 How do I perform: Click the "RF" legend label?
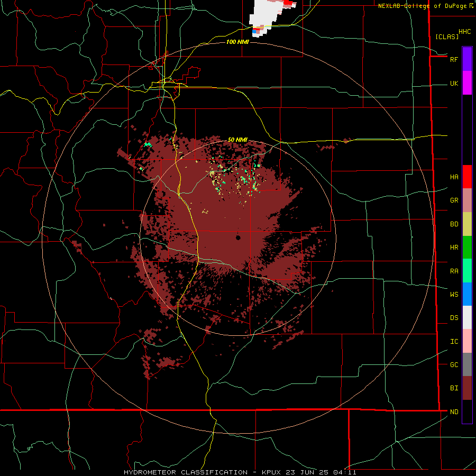click(454, 60)
